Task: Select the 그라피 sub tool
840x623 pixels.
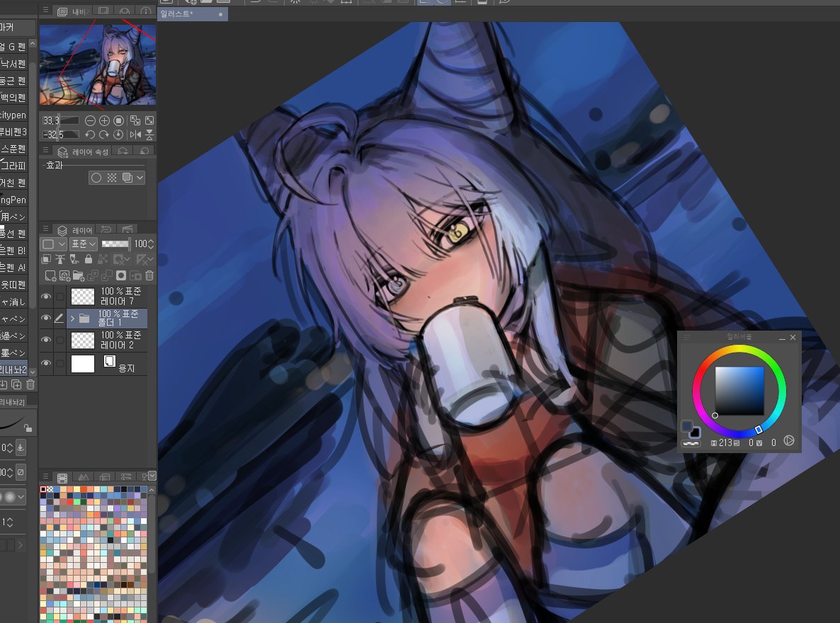Action: 14,166
